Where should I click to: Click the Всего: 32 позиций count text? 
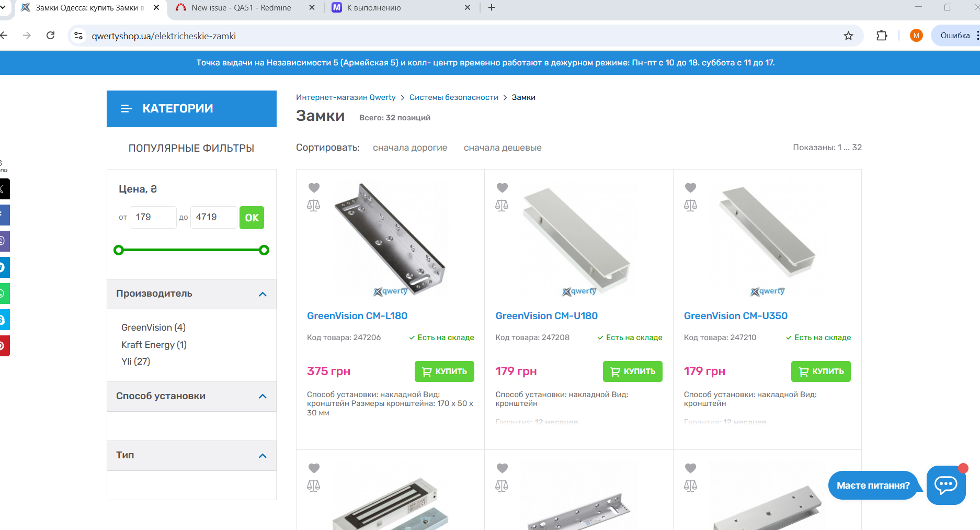(x=395, y=118)
